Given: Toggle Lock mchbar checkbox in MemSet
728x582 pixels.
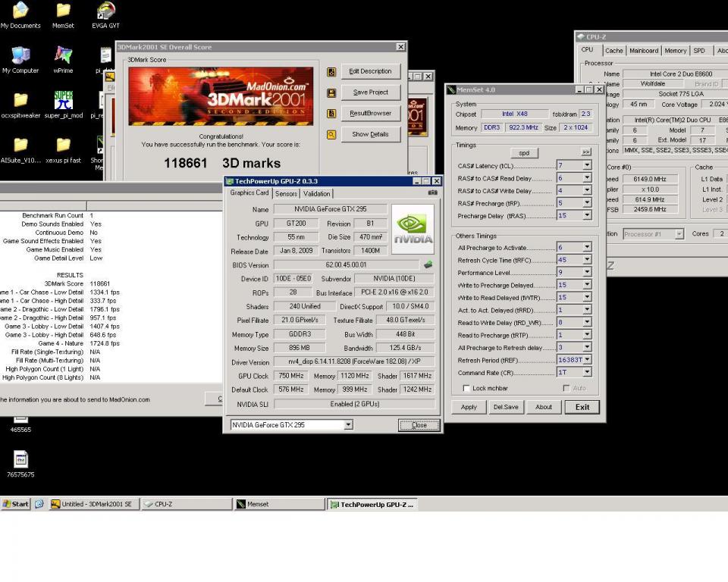Looking at the screenshot, I should point(466,388).
